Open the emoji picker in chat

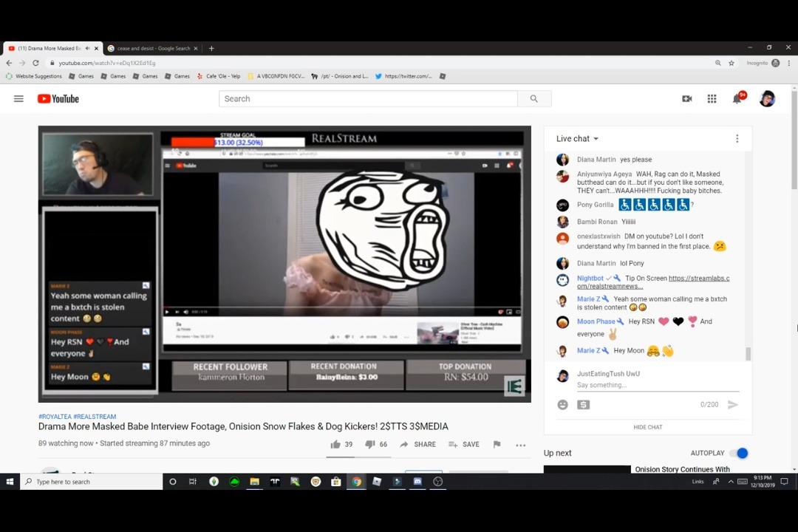[x=562, y=405]
